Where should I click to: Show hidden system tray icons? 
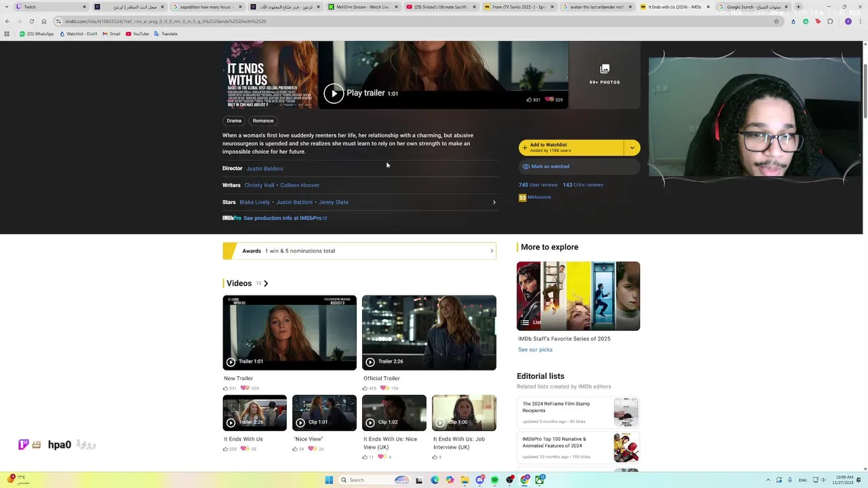click(768, 480)
